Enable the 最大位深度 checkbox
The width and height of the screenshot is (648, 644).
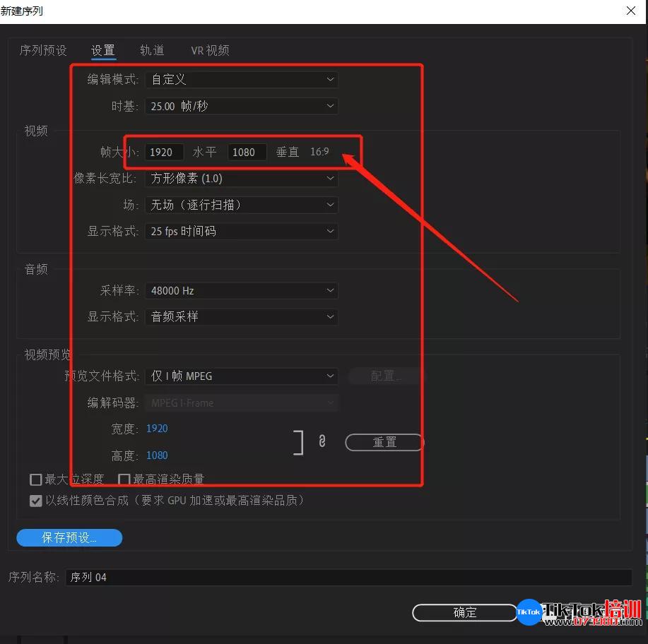(x=36, y=479)
